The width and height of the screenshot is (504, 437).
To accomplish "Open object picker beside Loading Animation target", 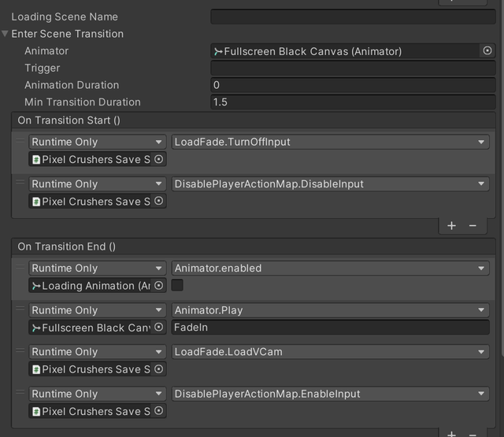I will tap(158, 285).
